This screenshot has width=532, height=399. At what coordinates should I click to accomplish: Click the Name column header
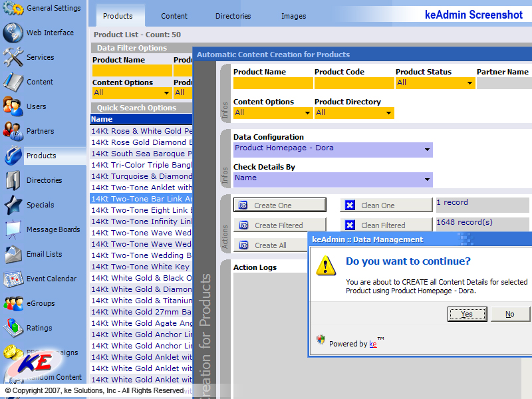tap(142, 119)
